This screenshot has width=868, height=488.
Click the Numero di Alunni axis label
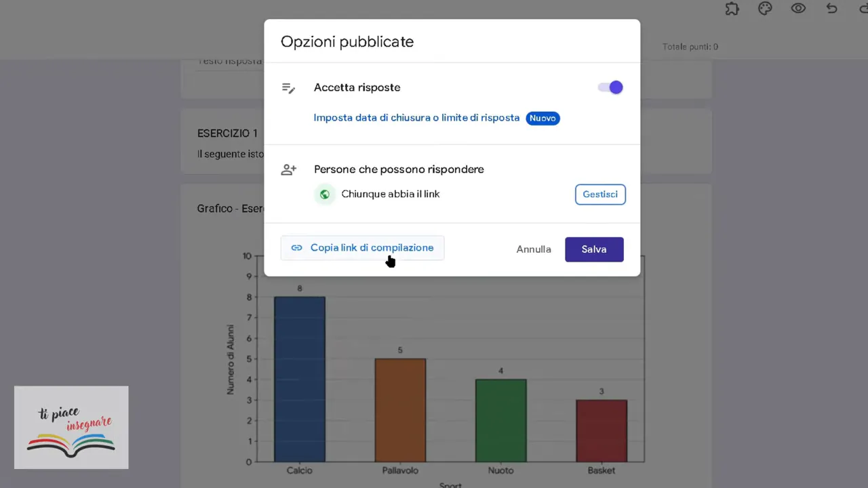pyautogui.click(x=231, y=359)
